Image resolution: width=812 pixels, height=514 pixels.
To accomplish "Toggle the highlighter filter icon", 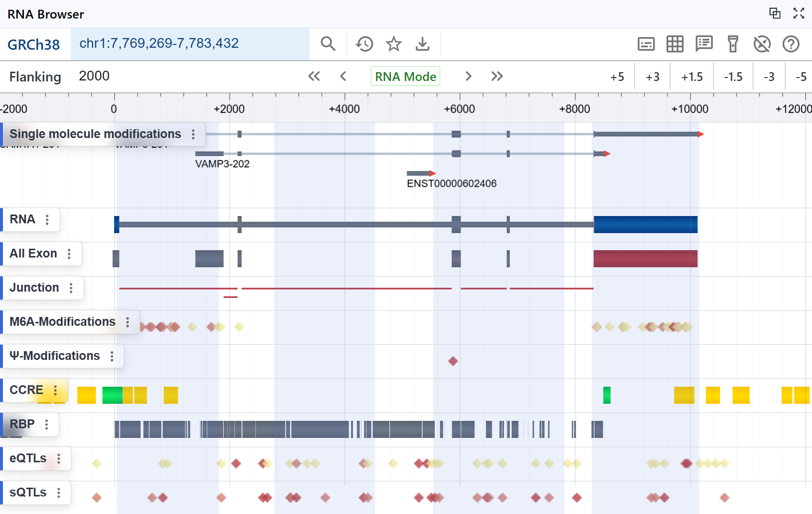I will click(x=733, y=44).
